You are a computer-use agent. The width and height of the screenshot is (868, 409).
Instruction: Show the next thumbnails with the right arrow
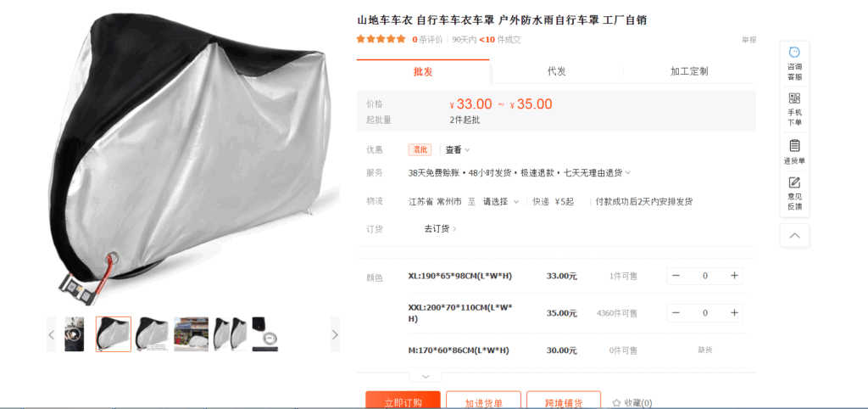tap(335, 334)
